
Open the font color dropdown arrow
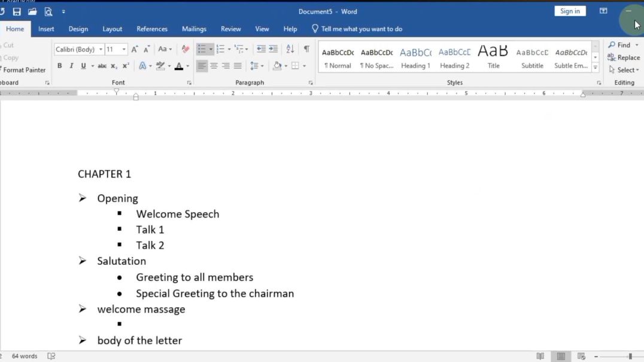186,66
